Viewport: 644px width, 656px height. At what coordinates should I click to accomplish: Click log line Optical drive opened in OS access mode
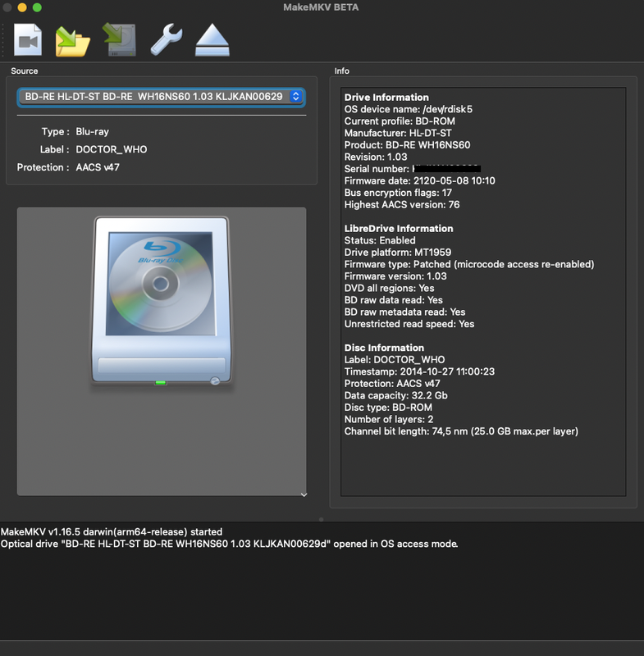(230, 544)
